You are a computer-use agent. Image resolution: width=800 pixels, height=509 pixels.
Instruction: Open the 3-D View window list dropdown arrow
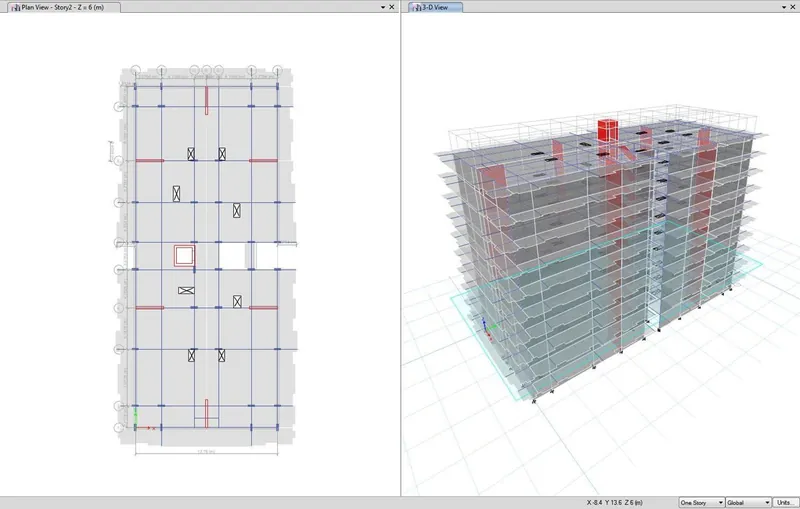784,7
